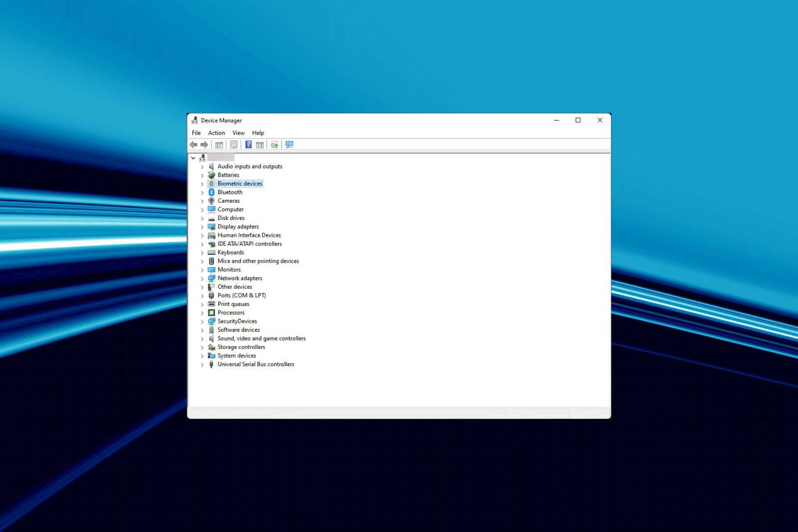
Task: Click the Device Manager title bar icon
Action: (195, 121)
